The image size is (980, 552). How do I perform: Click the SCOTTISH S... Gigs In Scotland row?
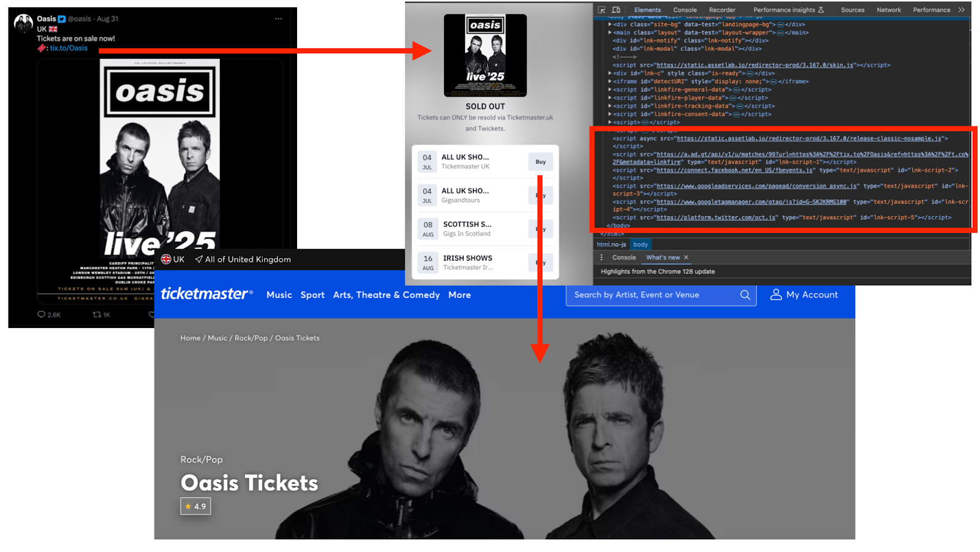point(485,229)
